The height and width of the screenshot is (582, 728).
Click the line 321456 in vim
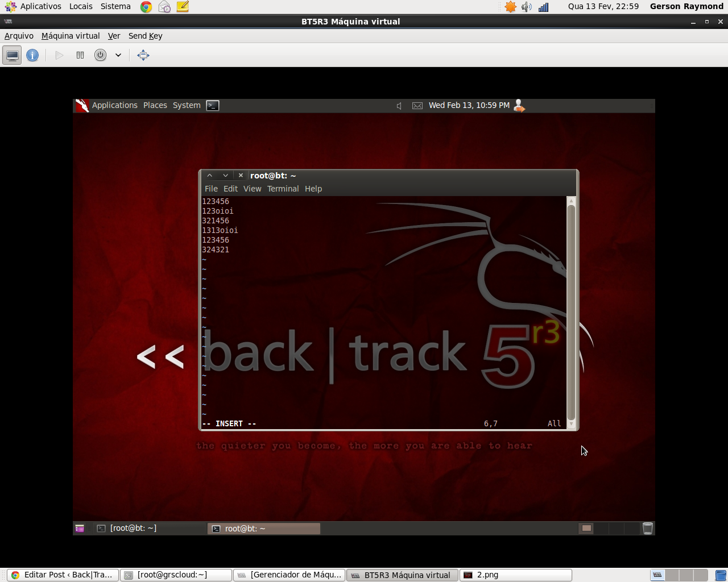[x=216, y=221]
